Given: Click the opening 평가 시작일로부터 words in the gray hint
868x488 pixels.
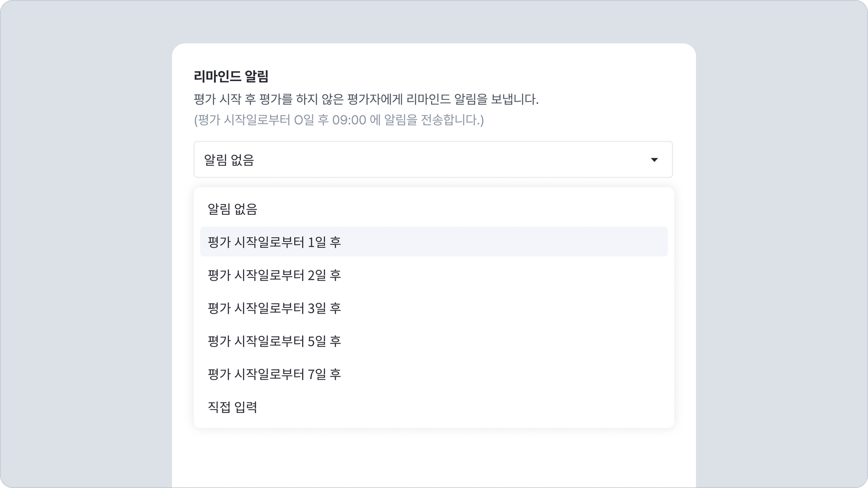Looking at the screenshot, I should 244,120.
